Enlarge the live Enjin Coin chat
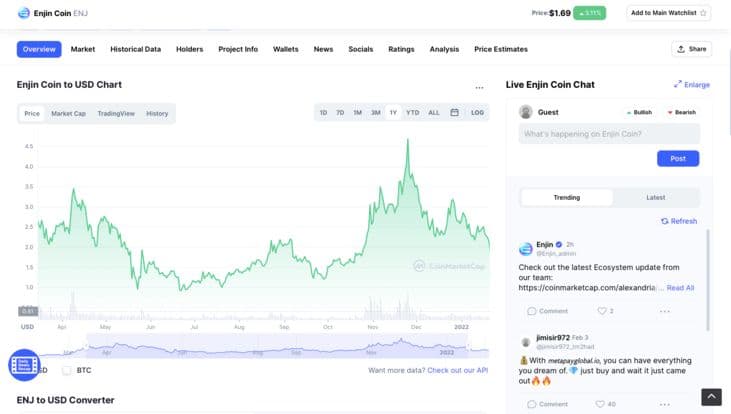Viewport: 731px width, 414px height. tap(691, 85)
